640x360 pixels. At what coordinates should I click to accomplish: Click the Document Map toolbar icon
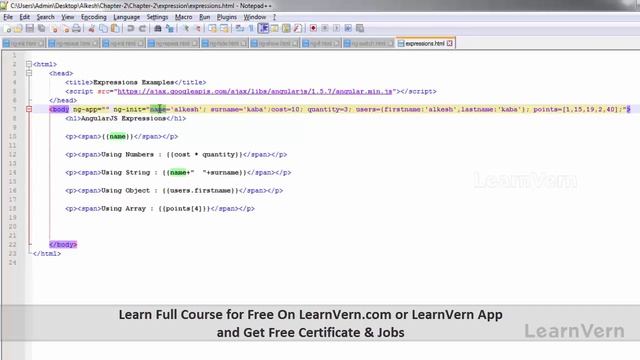286,28
